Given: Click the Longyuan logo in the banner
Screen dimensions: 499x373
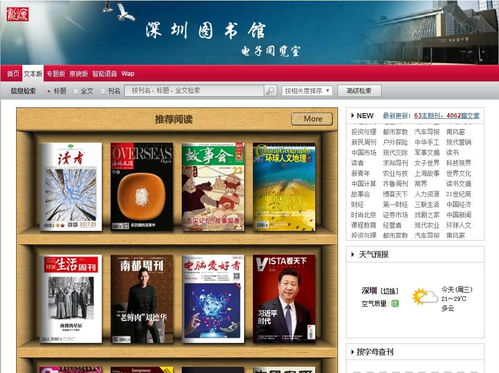Looking at the screenshot, I should 17,14.
